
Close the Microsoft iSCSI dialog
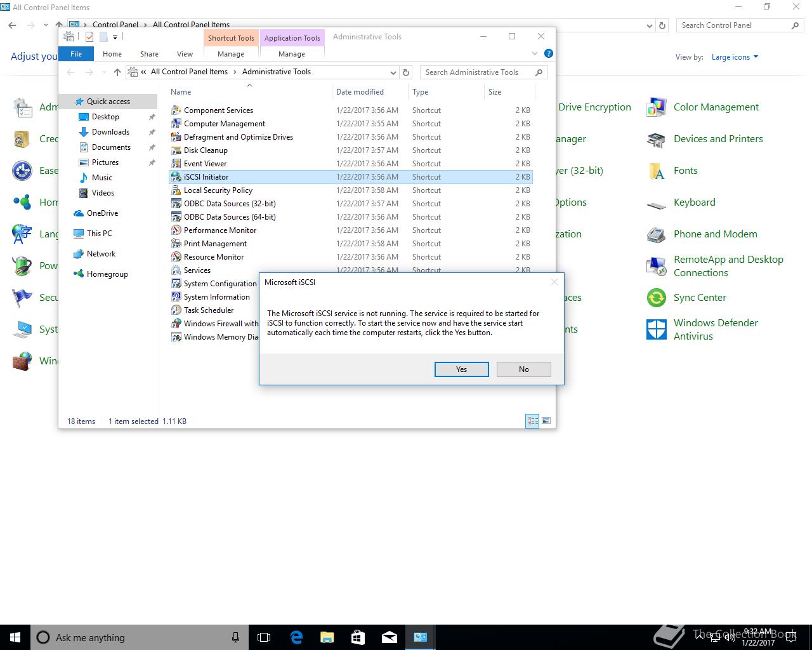[554, 282]
